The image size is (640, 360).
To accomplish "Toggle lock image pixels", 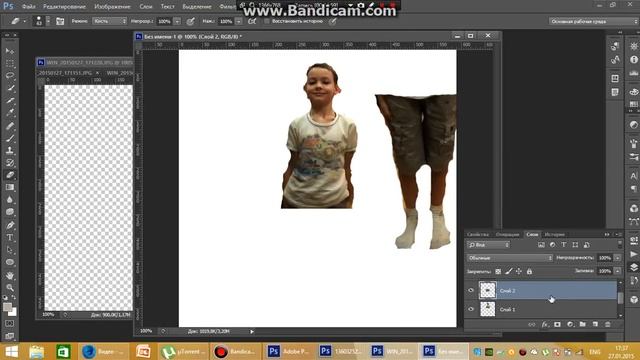I will click(509, 271).
